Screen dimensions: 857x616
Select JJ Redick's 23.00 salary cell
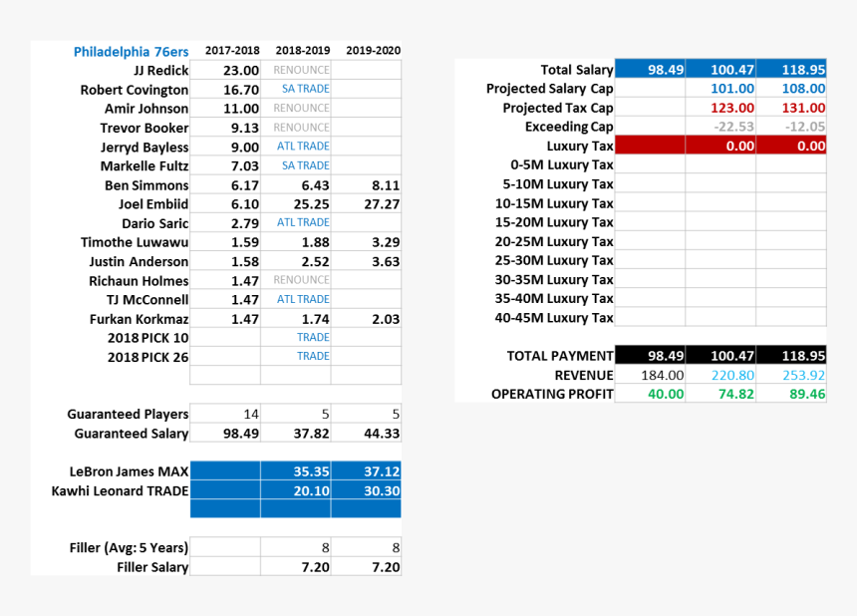pos(225,70)
